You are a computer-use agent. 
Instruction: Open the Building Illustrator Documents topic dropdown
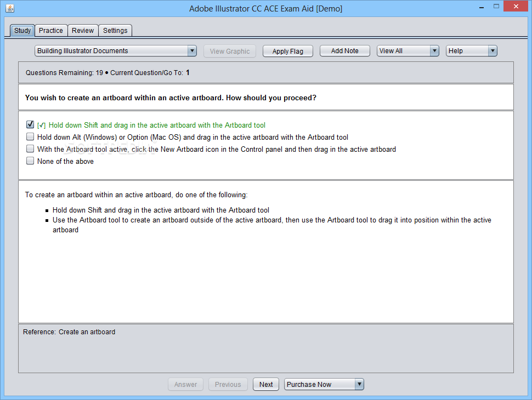pos(116,51)
